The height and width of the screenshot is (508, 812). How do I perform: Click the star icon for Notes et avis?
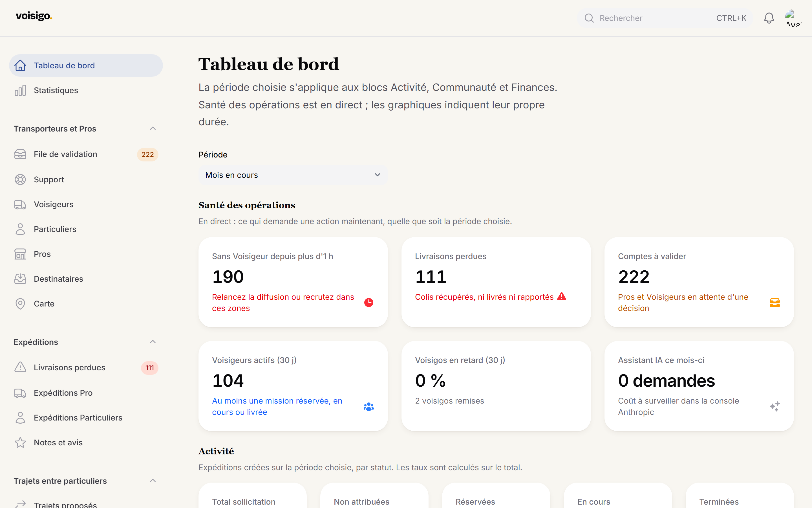(20, 443)
